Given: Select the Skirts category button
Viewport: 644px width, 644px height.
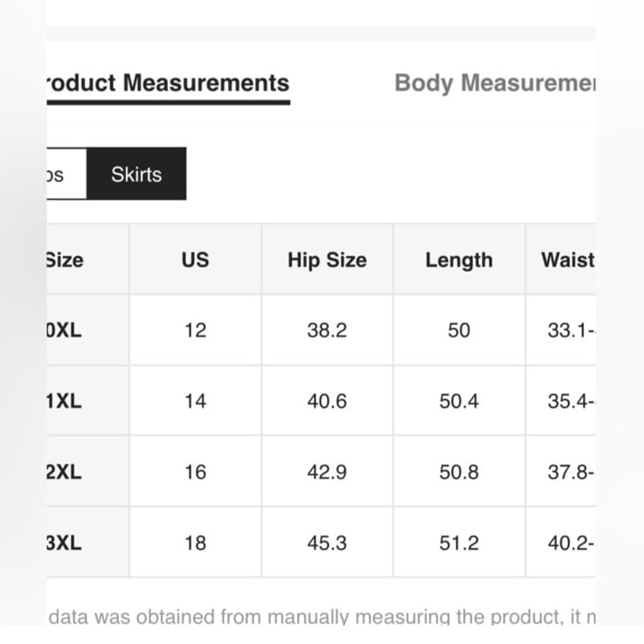Looking at the screenshot, I should (x=136, y=174).
